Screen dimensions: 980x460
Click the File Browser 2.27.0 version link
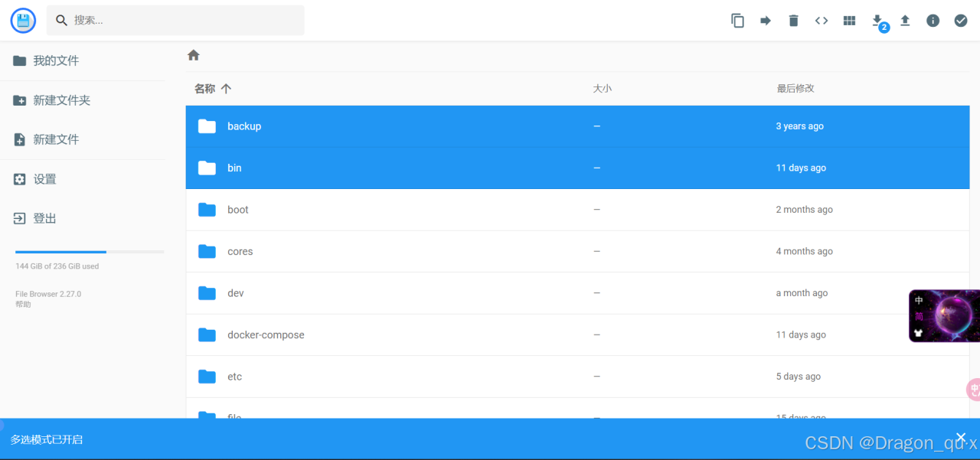click(48, 294)
